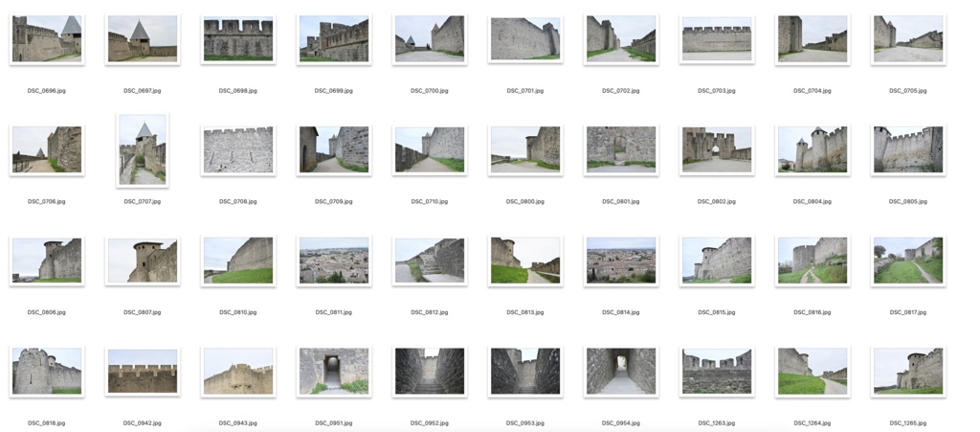Select the DSC_0696.jpg thumbnail
The image size is (980, 432).
coord(47,38)
